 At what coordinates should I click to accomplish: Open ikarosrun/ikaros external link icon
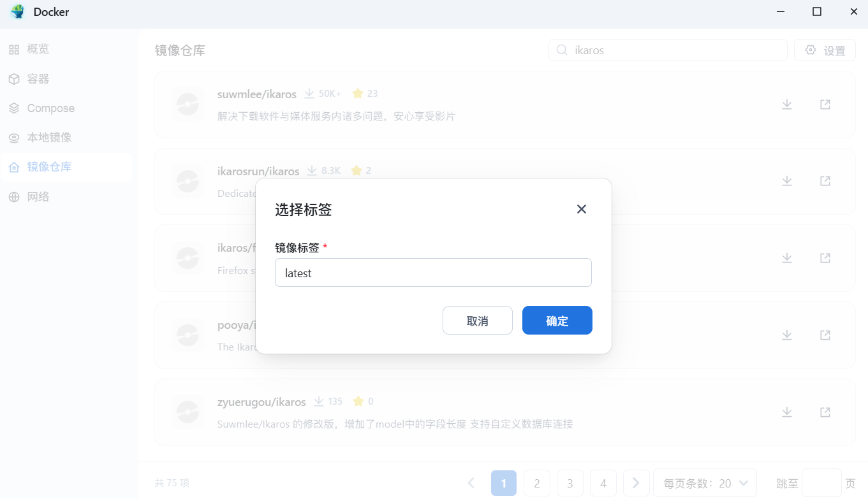[825, 181]
